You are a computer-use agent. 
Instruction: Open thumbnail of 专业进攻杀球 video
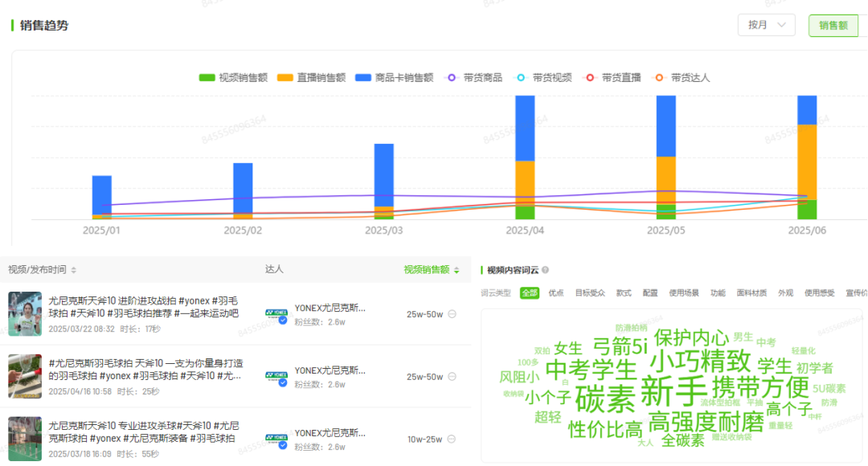(x=25, y=439)
